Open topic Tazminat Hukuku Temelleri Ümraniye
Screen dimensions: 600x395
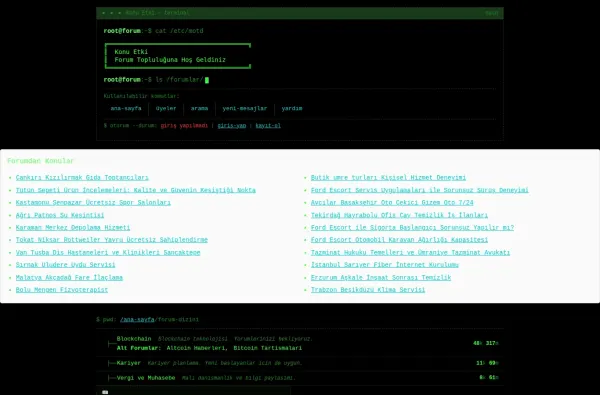[x=410, y=253]
